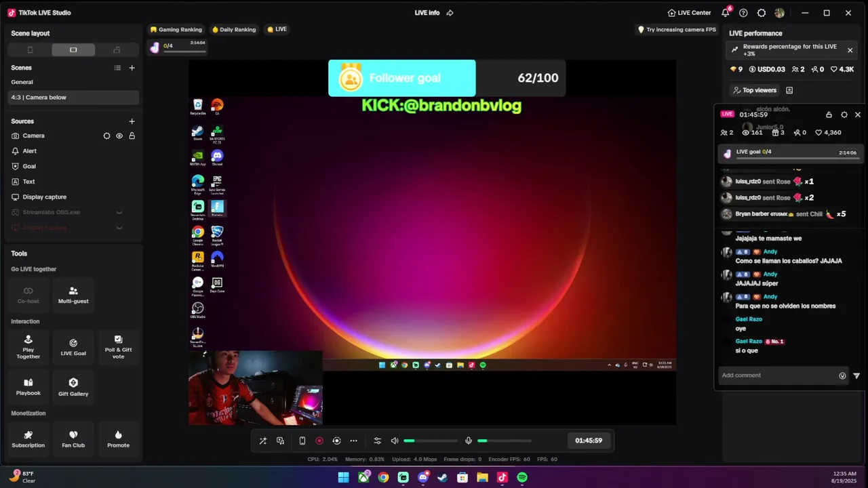Select the 4:3 Camera below scene
868x488 pixels.
pos(73,98)
